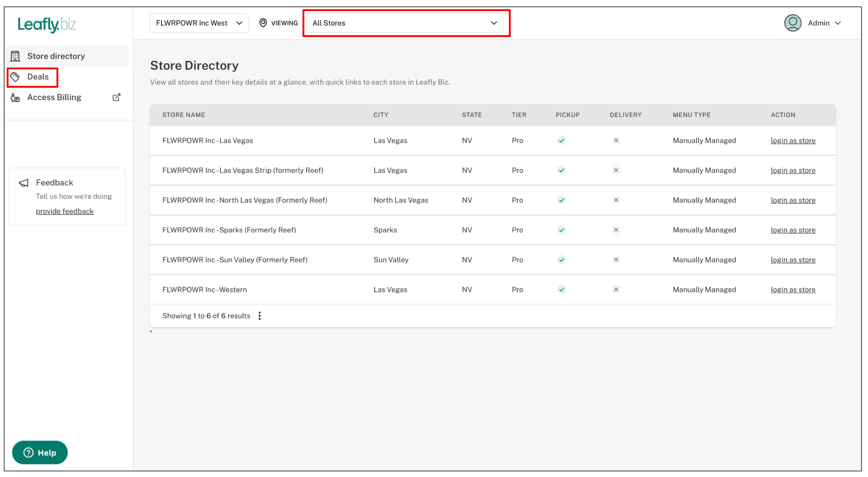The width and height of the screenshot is (868, 477).
Task: Expand the FLWRPOWR Inc West organization dropdown
Action: [199, 23]
